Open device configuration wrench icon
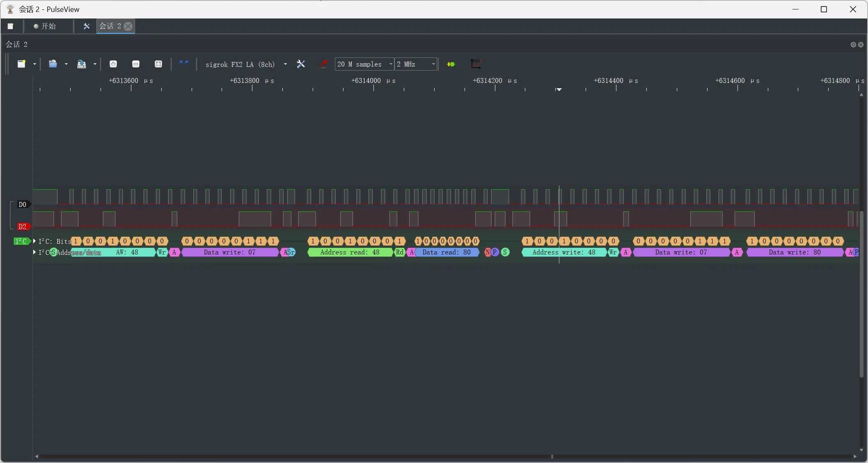Image resolution: width=868 pixels, height=463 pixels. [301, 64]
